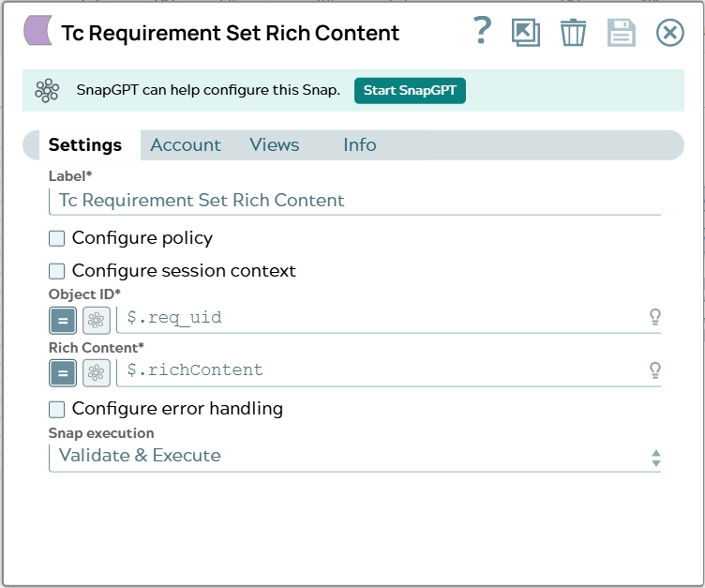705x588 pixels.
Task: Save the Snap with the floppy disk icon
Action: tap(622, 33)
